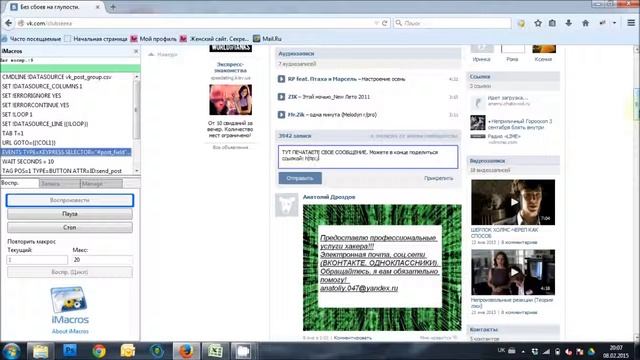Screen dimensions: 640x360
Task: Switch to the Воспр. tab in iMacros
Action: pyautogui.click(x=19, y=183)
